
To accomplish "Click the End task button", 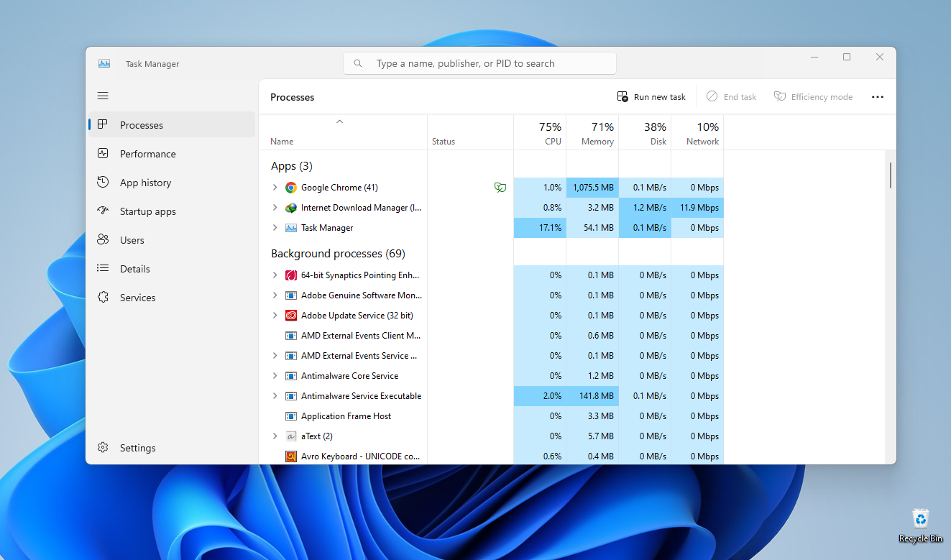I will pos(731,97).
